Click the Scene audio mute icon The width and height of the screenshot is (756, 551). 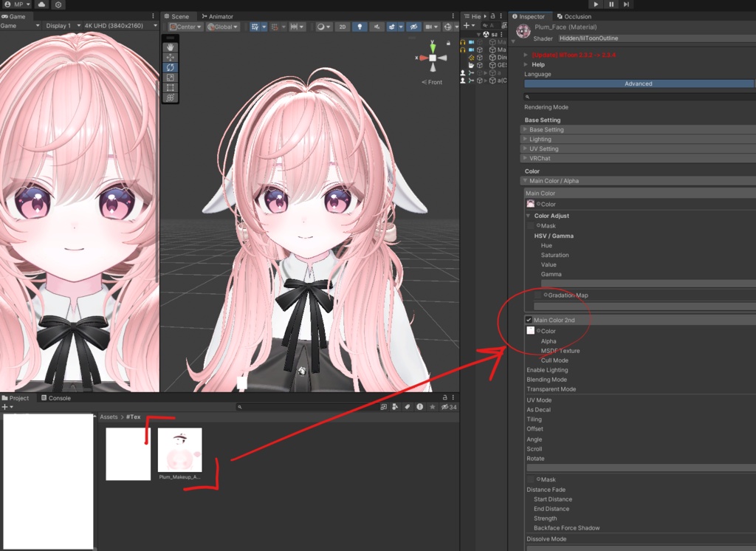(377, 27)
